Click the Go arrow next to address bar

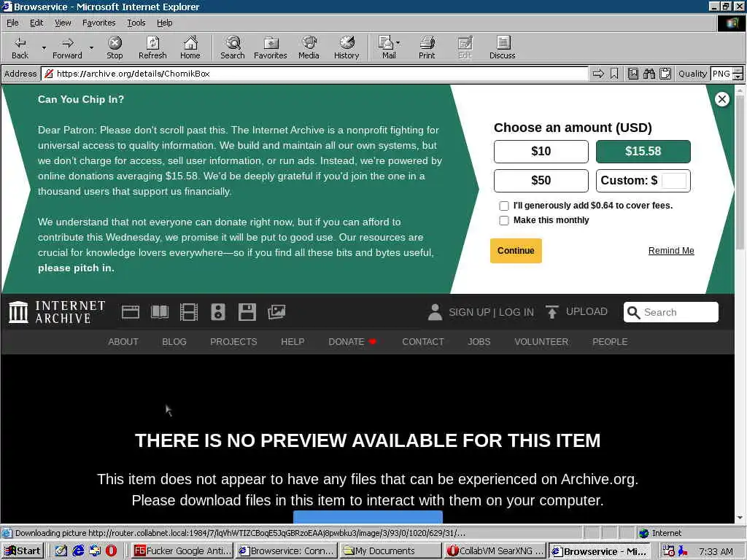(x=598, y=74)
